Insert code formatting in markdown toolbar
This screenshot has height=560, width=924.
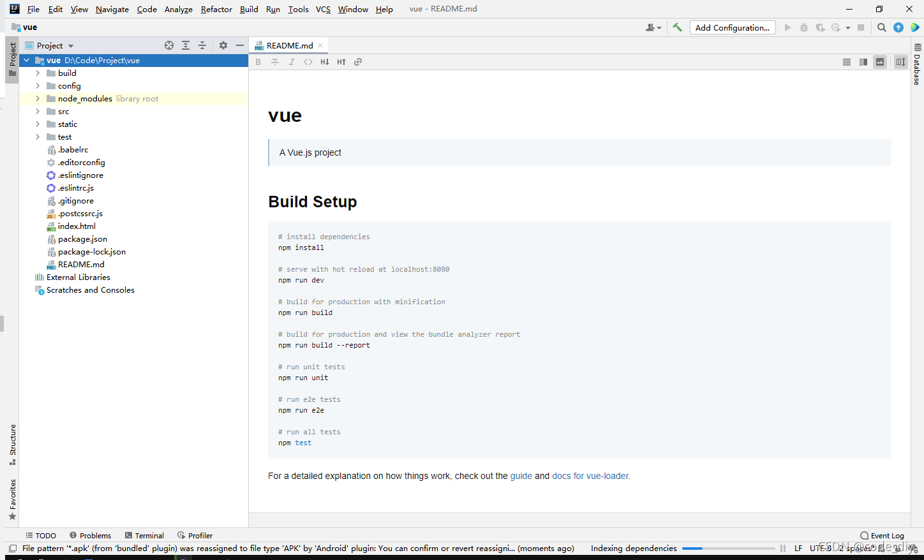308,62
